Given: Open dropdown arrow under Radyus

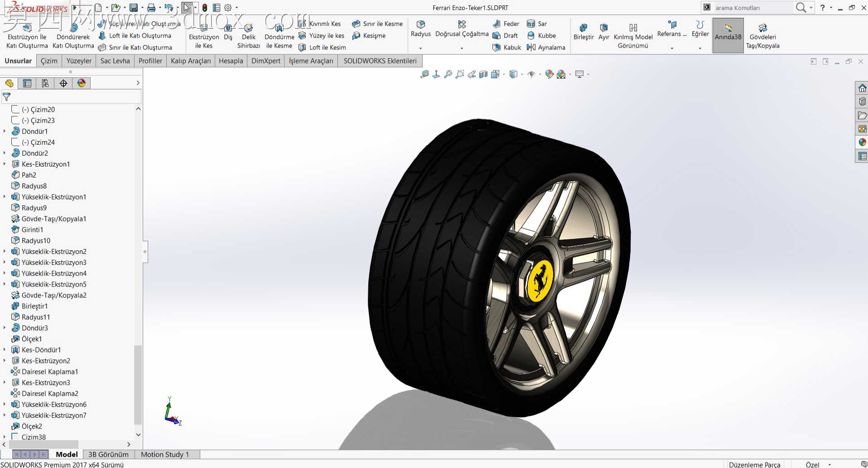Looking at the screenshot, I should pyautogui.click(x=421, y=48).
